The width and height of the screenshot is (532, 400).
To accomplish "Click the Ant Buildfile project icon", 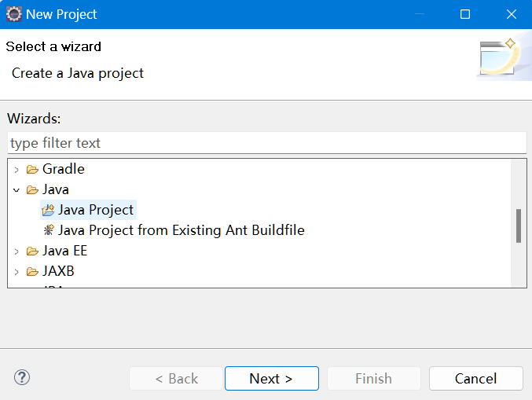I will pyautogui.click(x=49, y=230).
